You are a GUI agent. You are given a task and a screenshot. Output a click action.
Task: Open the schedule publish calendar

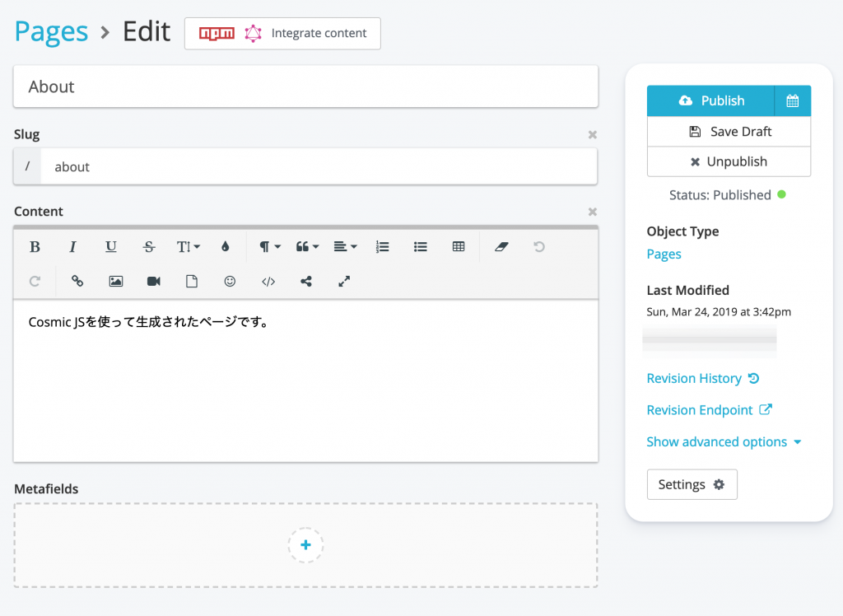(793, 100)
